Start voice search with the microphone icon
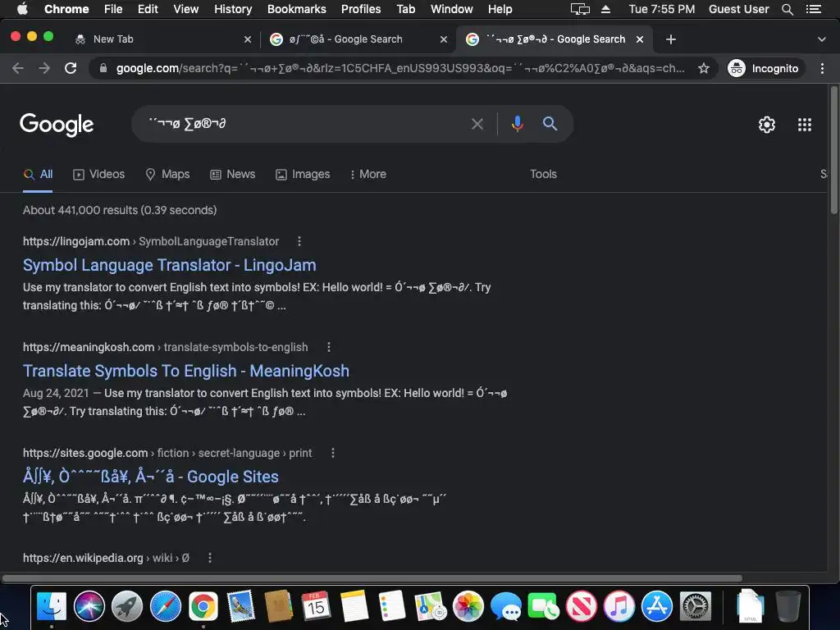This screenshot has height=630, width=840. [x=517, y=124]
